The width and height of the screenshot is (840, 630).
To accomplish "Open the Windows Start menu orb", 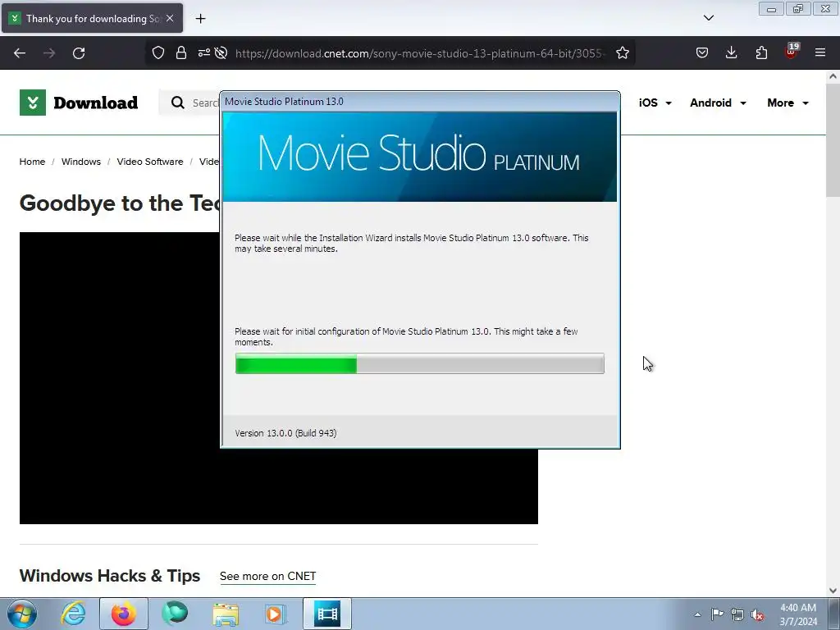I will [x=22, y=614].
